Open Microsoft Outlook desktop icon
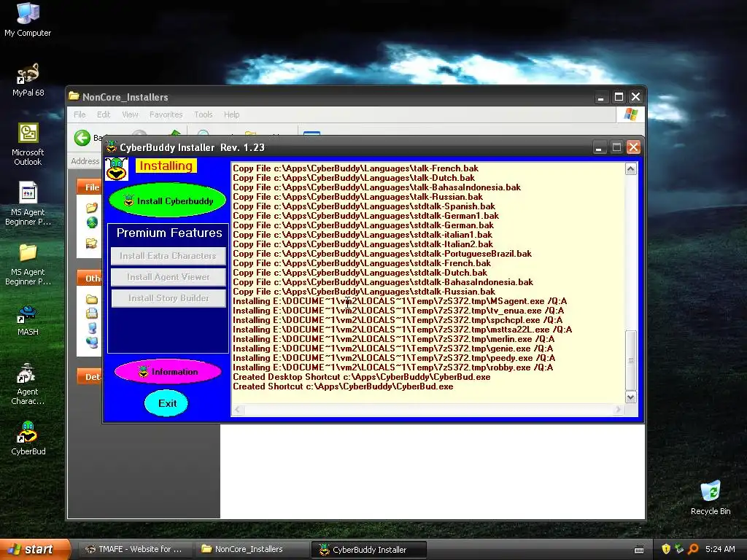Screen dimensions: 747x560 pos(28,144)
